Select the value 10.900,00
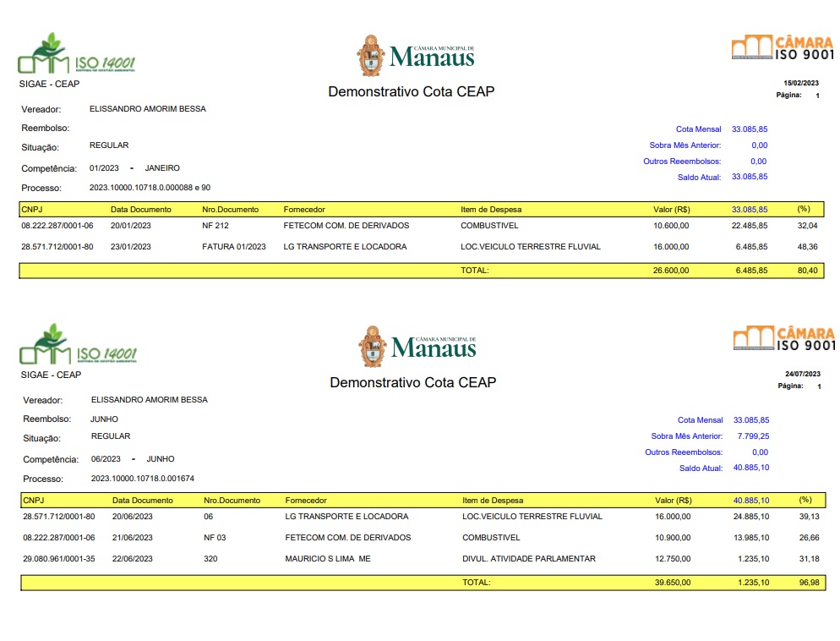 click(x=673, y=538)
